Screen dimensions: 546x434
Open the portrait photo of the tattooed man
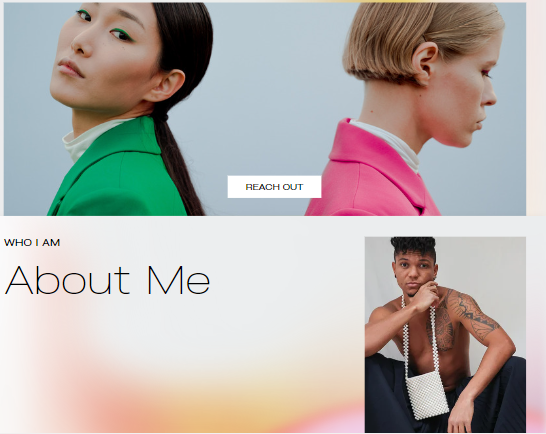[445, 334]
